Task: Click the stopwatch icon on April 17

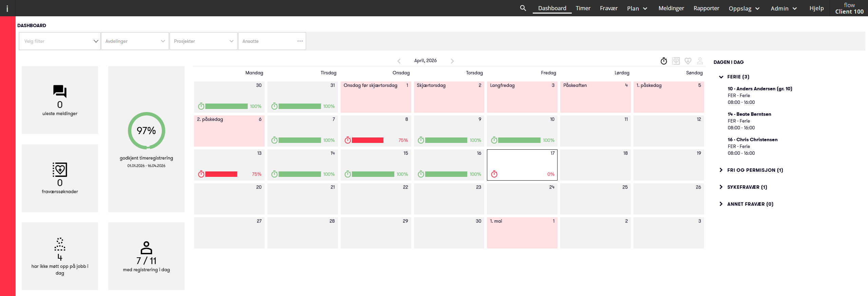Action: pyautogui.click(x=494, y=174)
